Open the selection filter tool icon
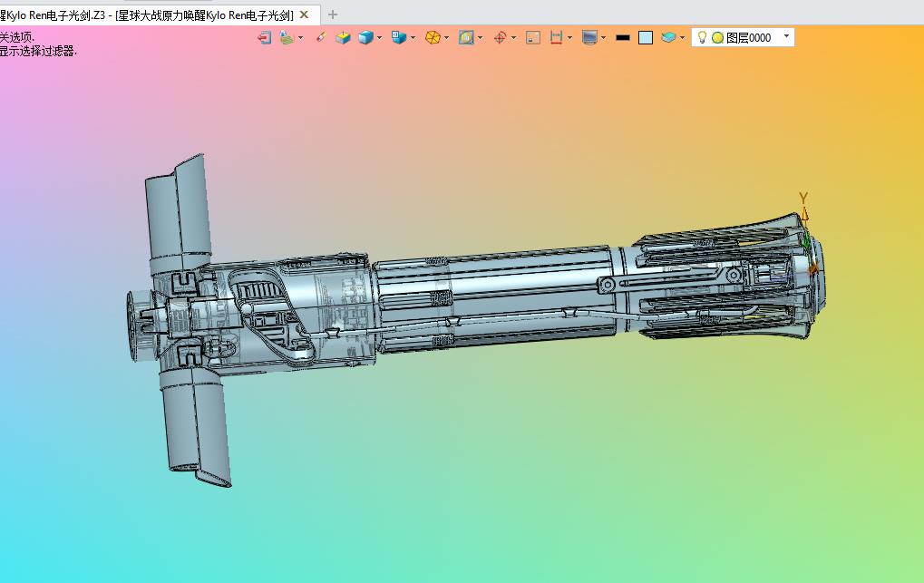 (x=287, y=38)
